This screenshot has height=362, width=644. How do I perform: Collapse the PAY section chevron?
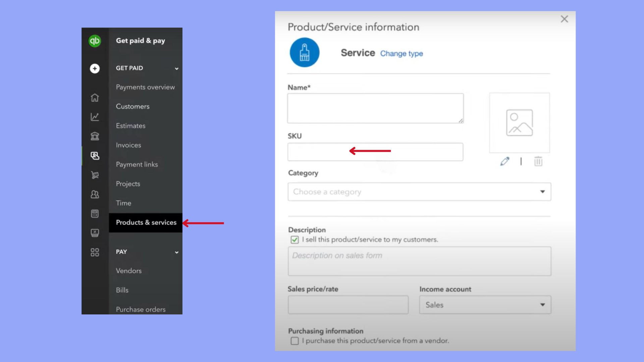tap(176, 252)
